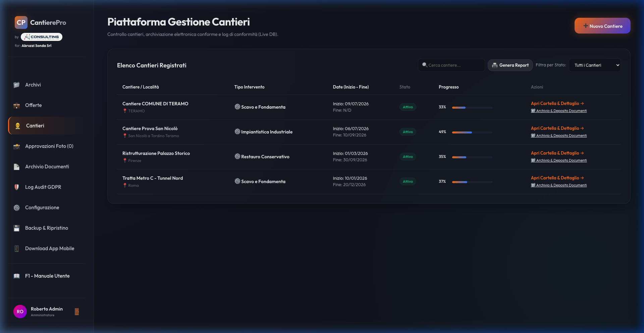Screen dimensions: 644x333
Task: Click the 37% progress bar for Tratta Metro C
Action: click(x=472, y=182)
